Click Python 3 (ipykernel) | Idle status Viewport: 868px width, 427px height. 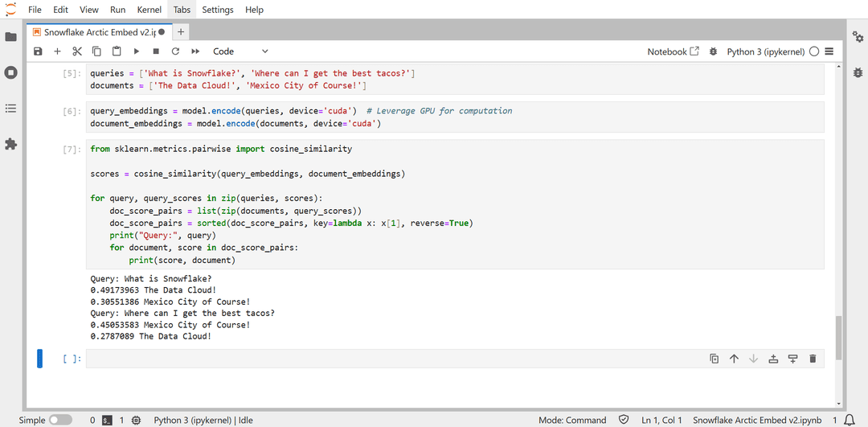203,421
